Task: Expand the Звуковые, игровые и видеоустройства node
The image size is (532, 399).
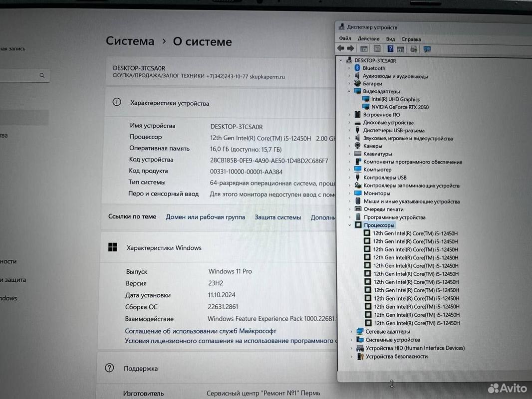Action: point(349,138)
